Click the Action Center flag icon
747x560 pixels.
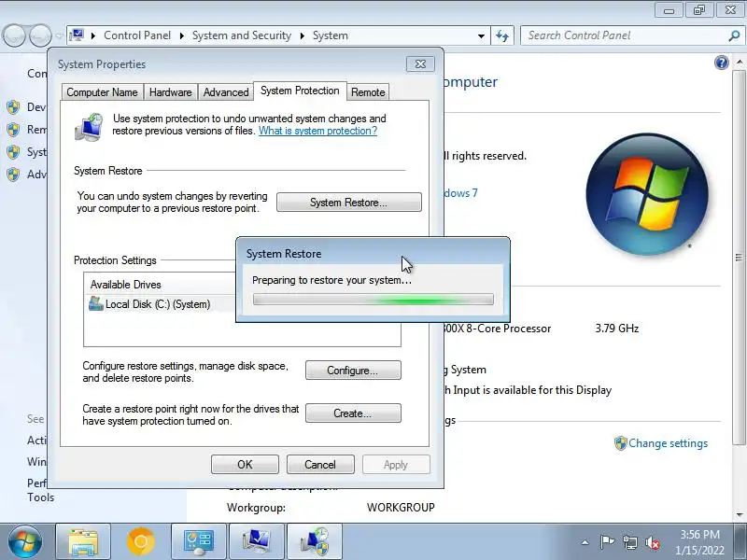[x=606, y=542]
